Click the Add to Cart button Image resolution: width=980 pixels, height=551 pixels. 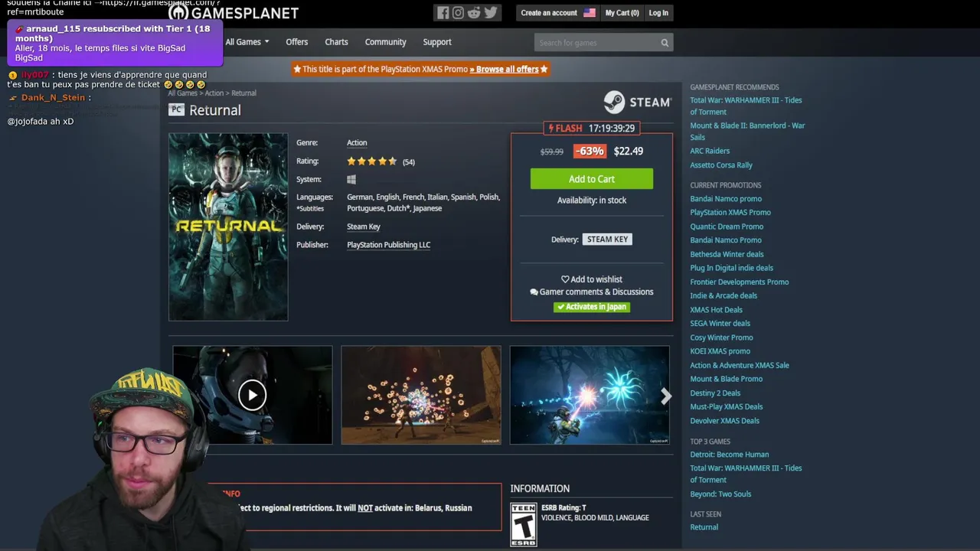click(592, 179)
